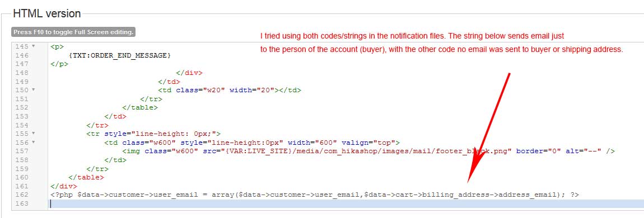
Task: Click line number 157 in the gutter
Action: coord(22,151)
